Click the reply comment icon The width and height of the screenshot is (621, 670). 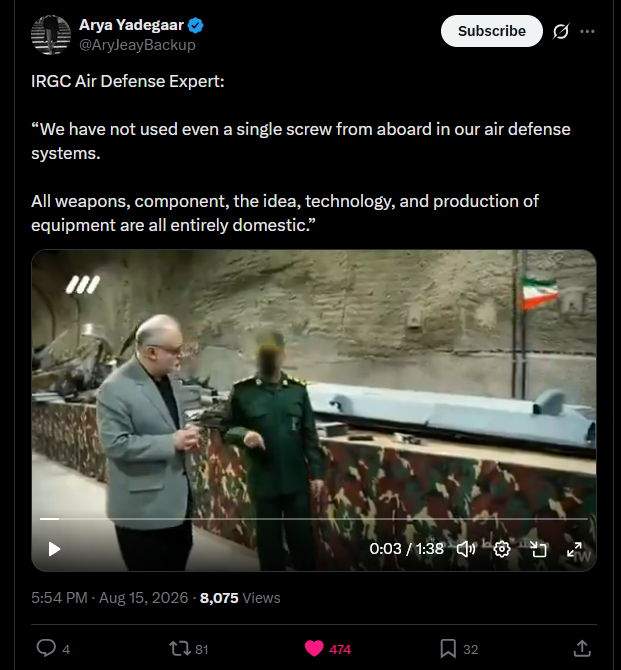[x=46, y=648]
